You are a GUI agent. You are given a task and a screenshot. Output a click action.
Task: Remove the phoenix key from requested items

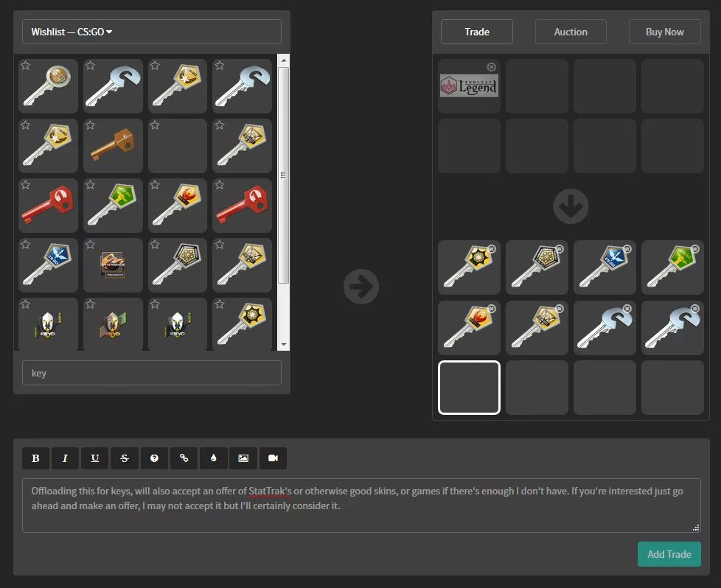492,309
